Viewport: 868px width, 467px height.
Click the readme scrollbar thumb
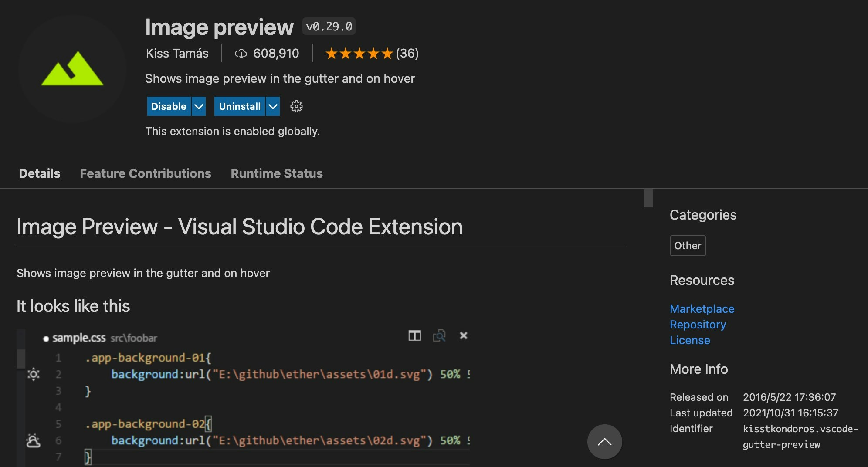point(648,198)
